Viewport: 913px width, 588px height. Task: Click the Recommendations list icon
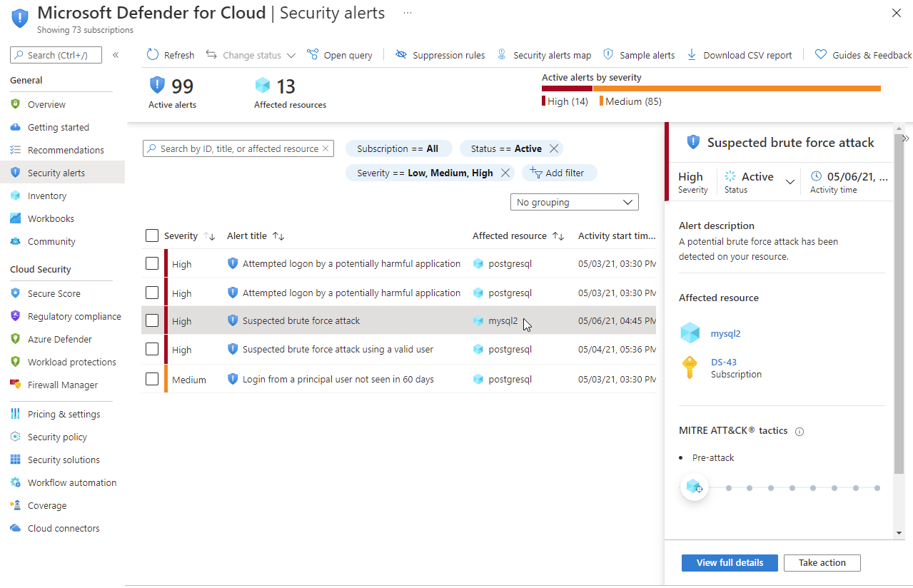[x=16, y=150]
